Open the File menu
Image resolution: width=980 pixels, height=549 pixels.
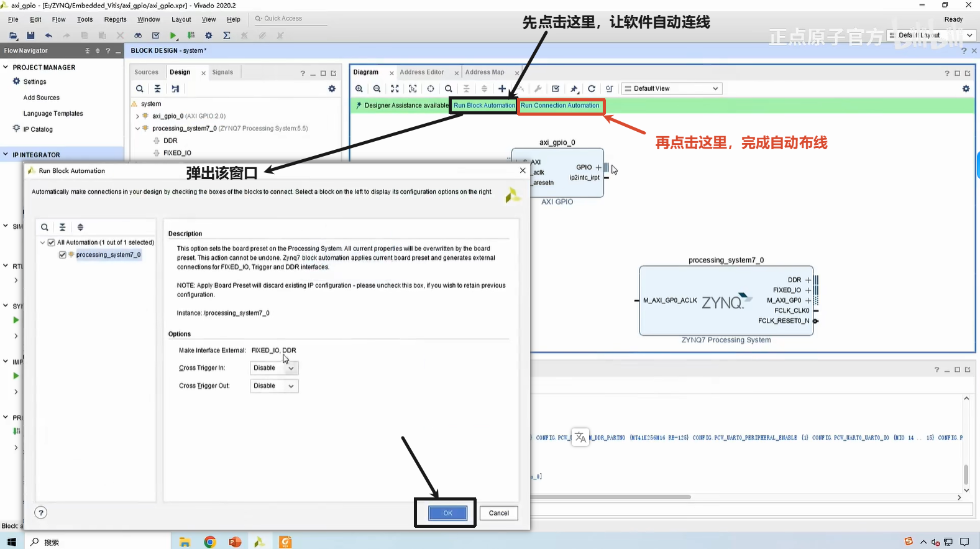pos(13,19)
